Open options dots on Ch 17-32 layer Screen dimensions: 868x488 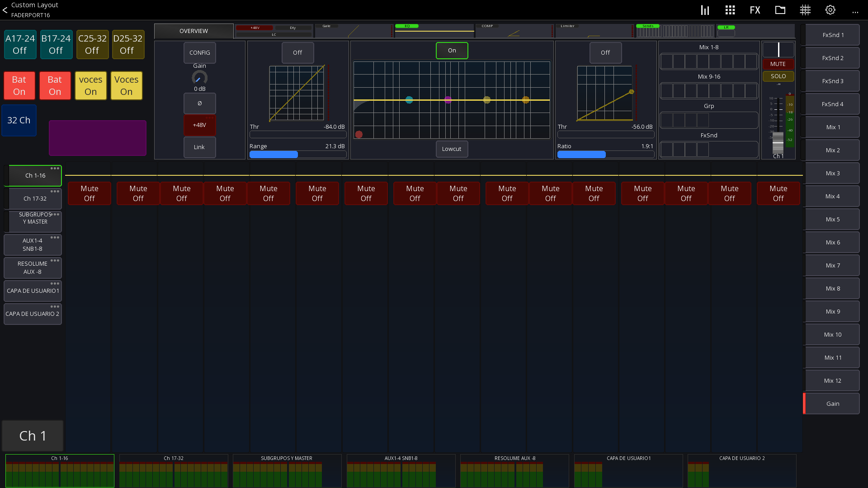pyautogui.click(x=55, y=192)
